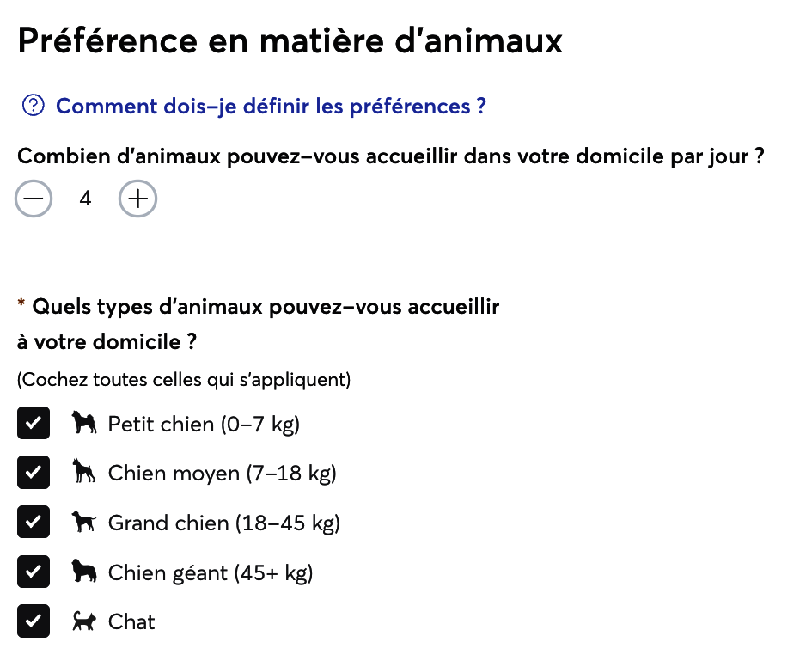This screenshot has width=812, height=667.
Task: Toggle the Chien géant checkbox
Action: (x=34, y=572)
